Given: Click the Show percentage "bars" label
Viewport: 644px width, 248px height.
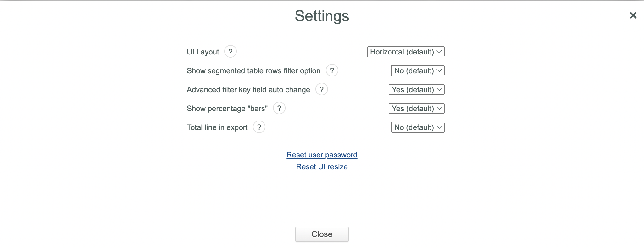Looking at the screenshot, I should [227, 109].
